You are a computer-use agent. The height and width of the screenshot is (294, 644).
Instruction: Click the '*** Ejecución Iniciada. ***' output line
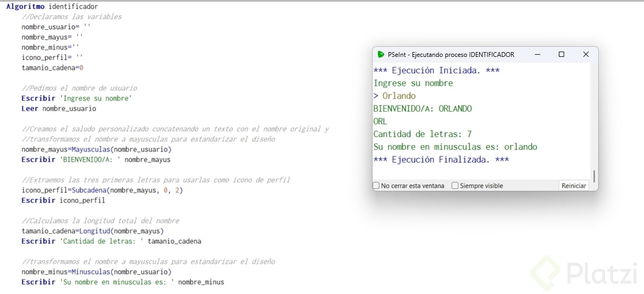click(436, 70)
